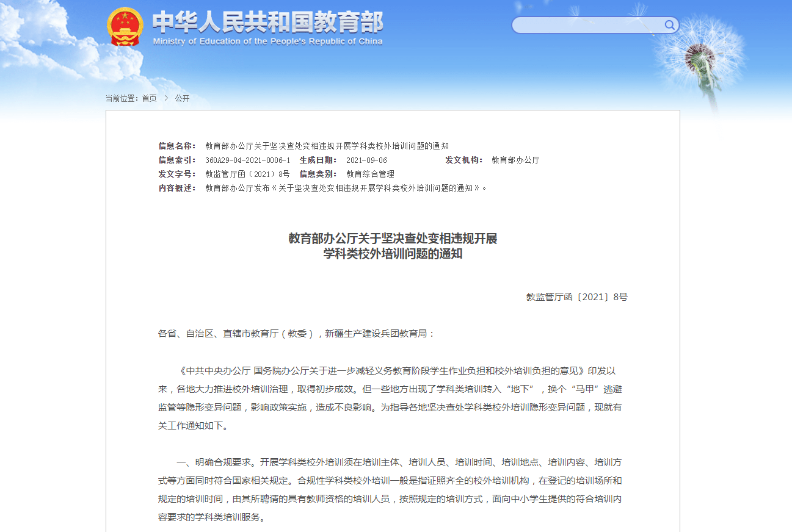Screen dimensions: 792x532
Task: Click the breadcrumb separator chevron
Action: pos(166,98)
